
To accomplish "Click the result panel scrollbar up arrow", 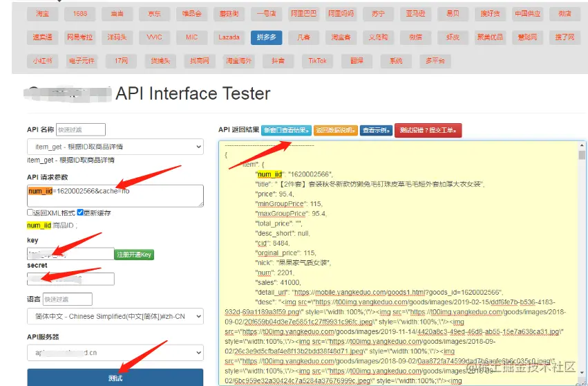I will point(582,145).
